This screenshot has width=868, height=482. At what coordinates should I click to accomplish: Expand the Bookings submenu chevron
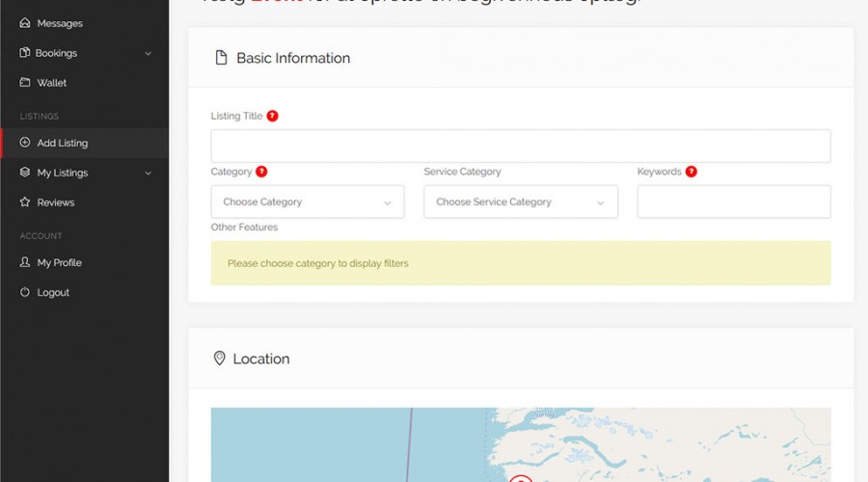coord(148,54)
